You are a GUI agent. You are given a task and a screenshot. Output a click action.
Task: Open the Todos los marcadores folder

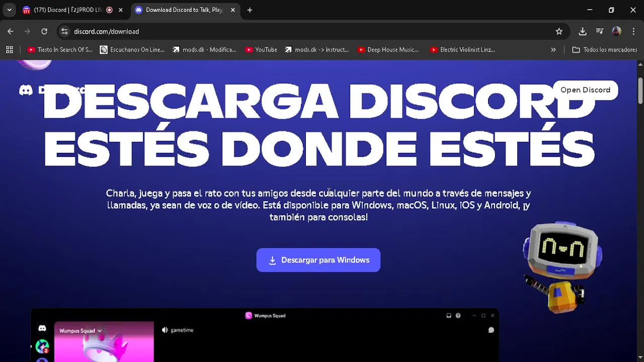coord(605,50)
